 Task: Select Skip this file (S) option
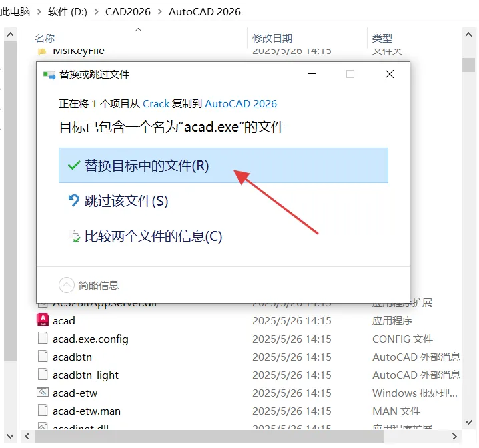[126, 201]
